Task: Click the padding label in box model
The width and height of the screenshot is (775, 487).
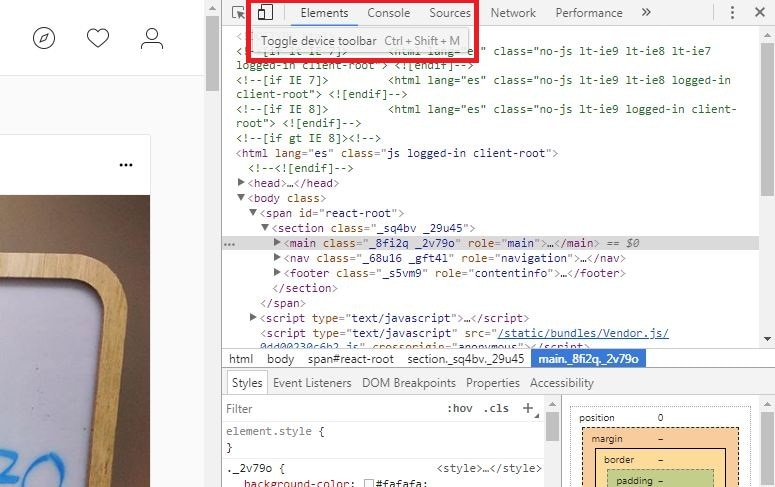Action: pos(634,481)
